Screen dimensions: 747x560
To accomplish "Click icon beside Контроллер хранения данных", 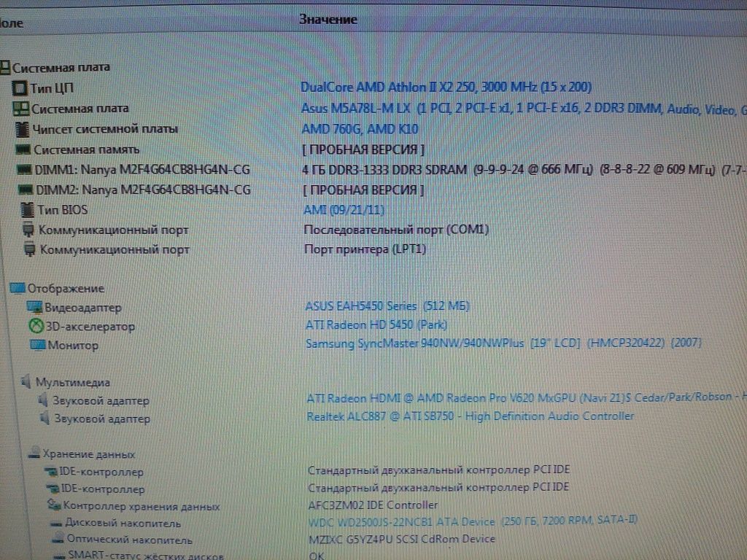I will [x=54, y=505].
